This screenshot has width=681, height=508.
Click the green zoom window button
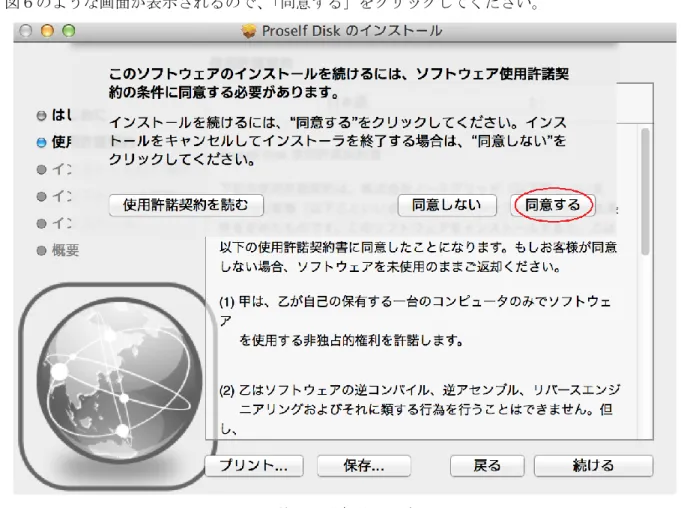point(69,31)
